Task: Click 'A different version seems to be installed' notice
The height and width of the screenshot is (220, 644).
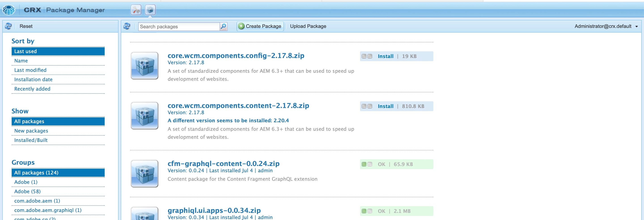Action: click(x=228, y=121)
